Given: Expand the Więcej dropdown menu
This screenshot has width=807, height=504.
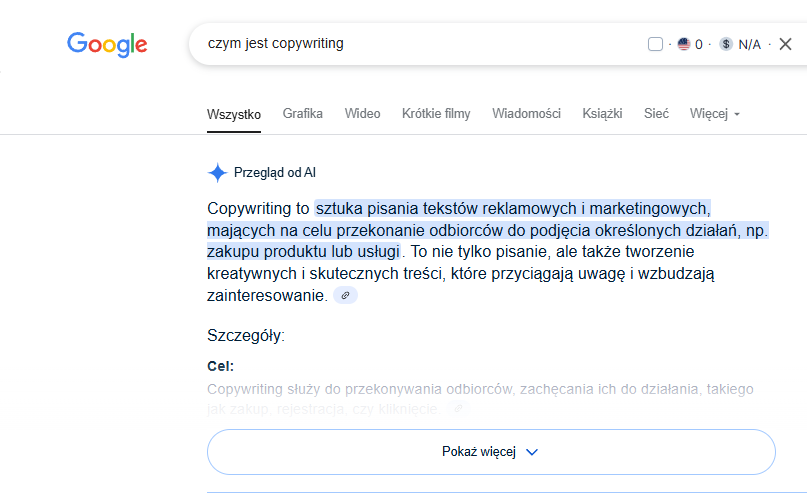Looking at the screenshot, I should [x=714, y=114].
